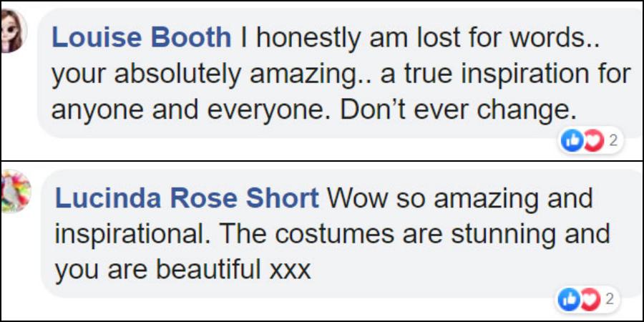Click the red Love heart on Louise Booth's comment
This screenshot has height=322, width=644.
[x=592, y=141]
